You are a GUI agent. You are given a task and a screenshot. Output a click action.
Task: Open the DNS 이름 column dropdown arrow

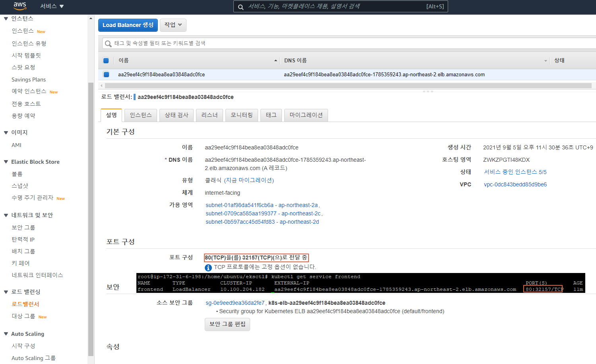[546, 61]
